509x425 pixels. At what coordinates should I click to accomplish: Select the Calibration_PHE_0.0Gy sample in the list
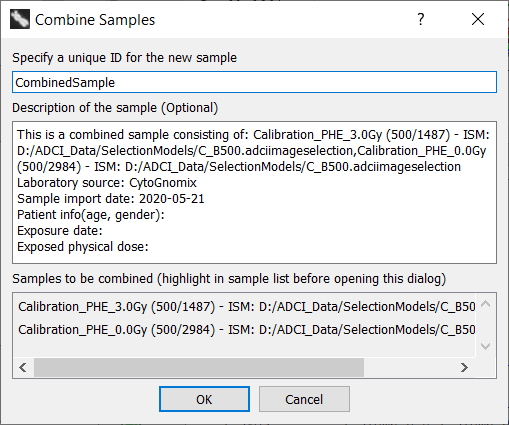[x=247, y=330]
